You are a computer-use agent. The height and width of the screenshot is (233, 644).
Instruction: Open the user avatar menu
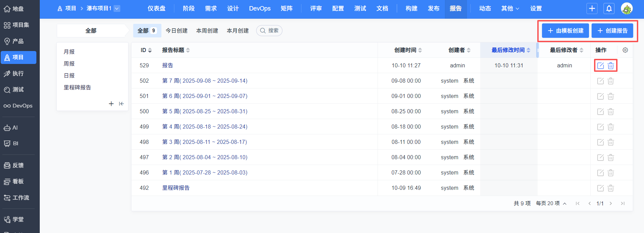(x=627, y=9)
